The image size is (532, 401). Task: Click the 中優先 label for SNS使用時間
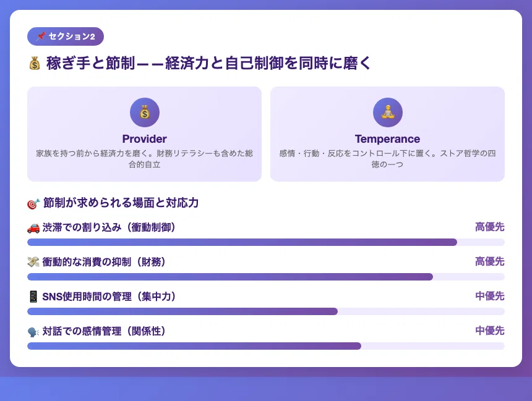(x=489, y=296)
